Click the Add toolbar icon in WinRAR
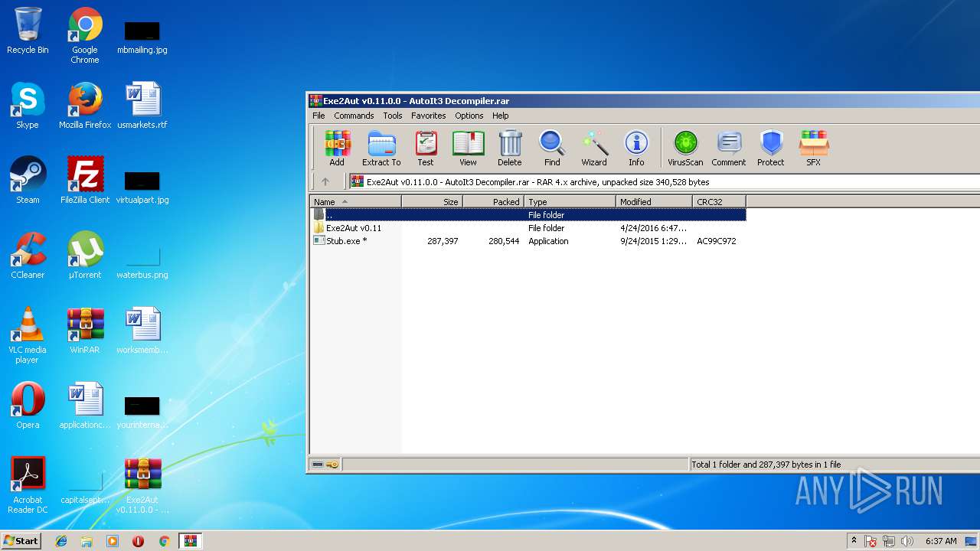 pos(337,148)
